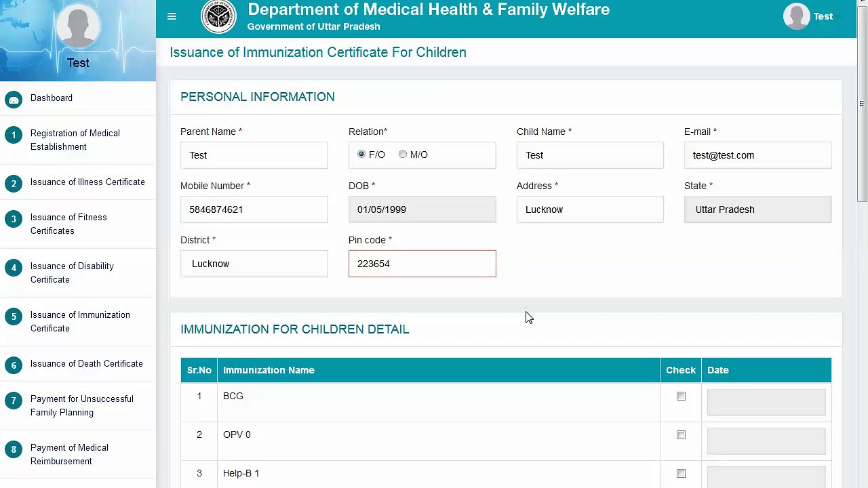The width and height of the screenshot is (868, 488).
Task: Click the number 6 badge for Death Certificate
Action: tap(14, 365)
